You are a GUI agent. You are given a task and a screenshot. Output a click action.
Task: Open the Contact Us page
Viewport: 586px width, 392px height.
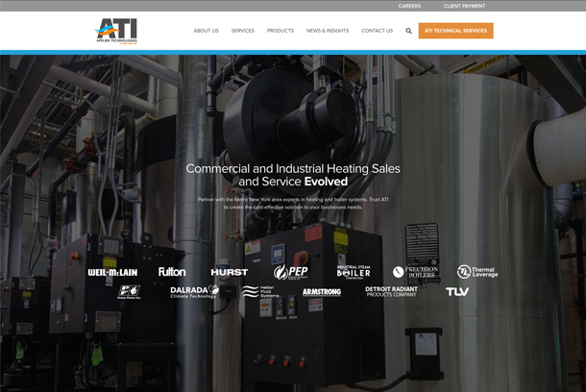(x=378, y=31)
